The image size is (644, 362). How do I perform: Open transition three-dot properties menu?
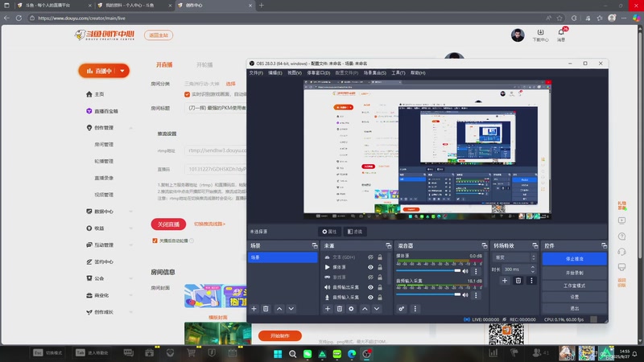pyautogui.click(x=531, y=281)
